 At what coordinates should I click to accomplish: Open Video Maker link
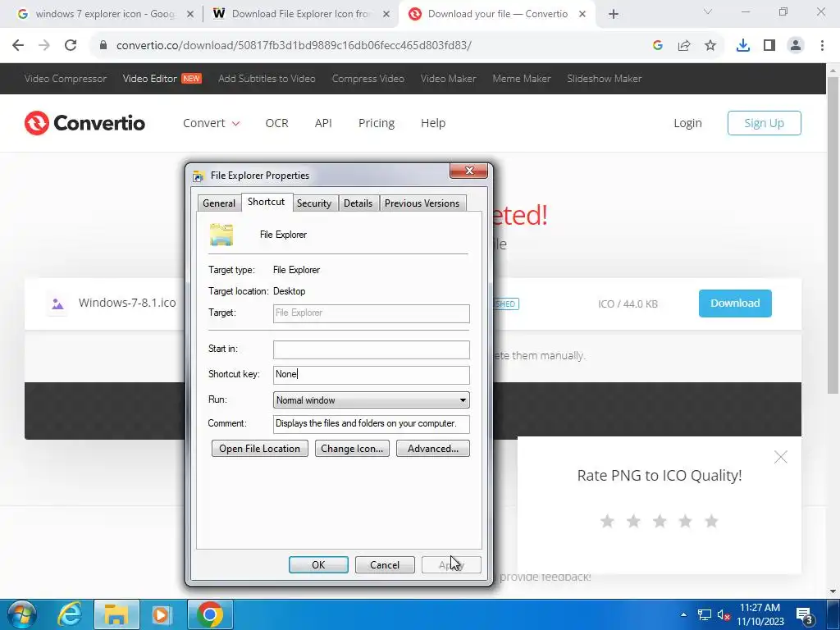[x=448, y=79]
